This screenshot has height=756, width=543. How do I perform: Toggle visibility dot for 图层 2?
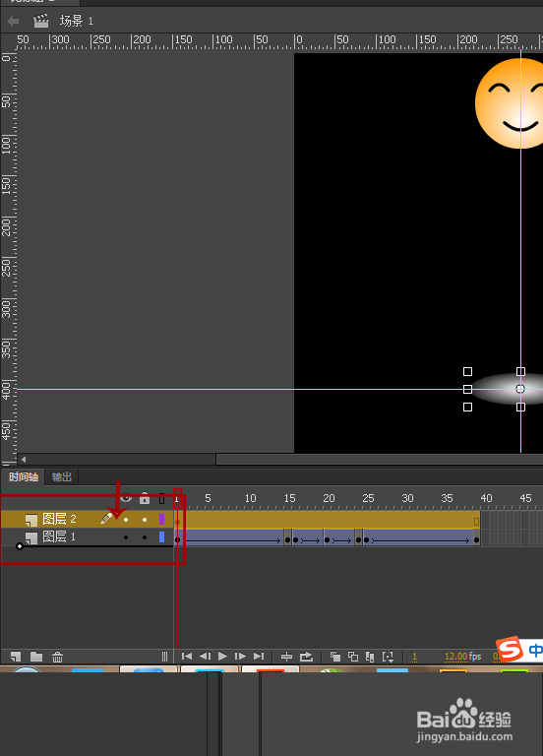(x=126, y=520)
